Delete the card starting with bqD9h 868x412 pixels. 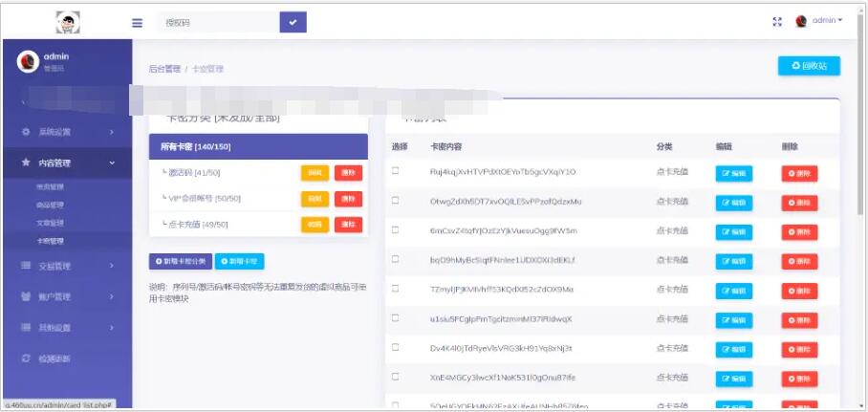coord(799,261)
